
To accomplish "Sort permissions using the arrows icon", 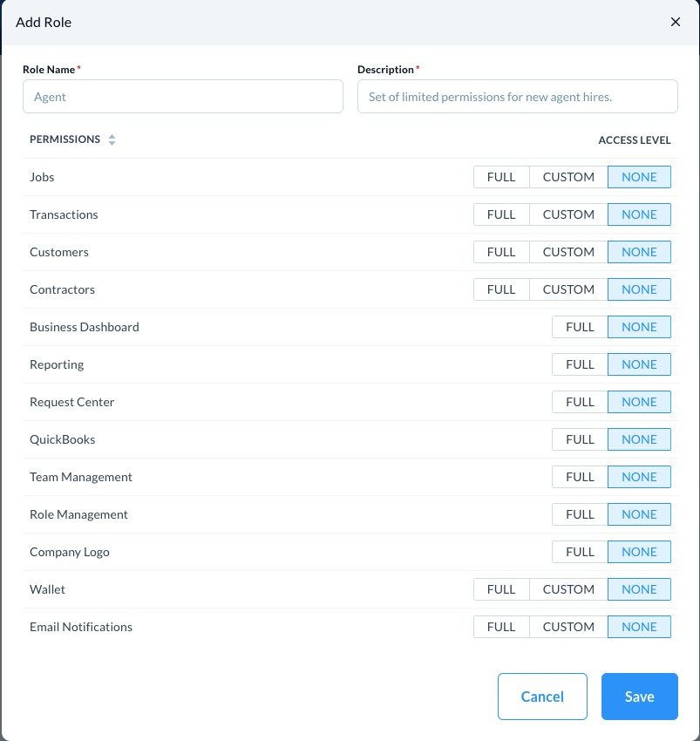I will [112, 139].
